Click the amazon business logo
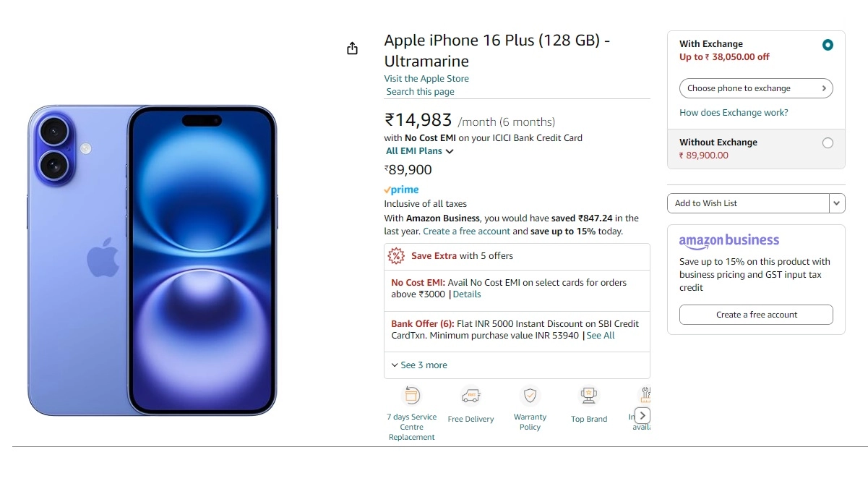868x489 pixels. tap(729, 240)
